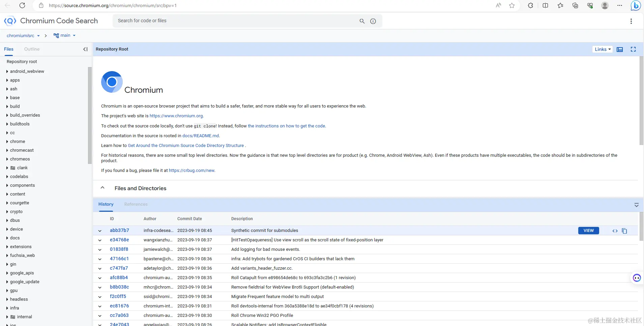Select the gpu folder in tree

tap(14, 291)
